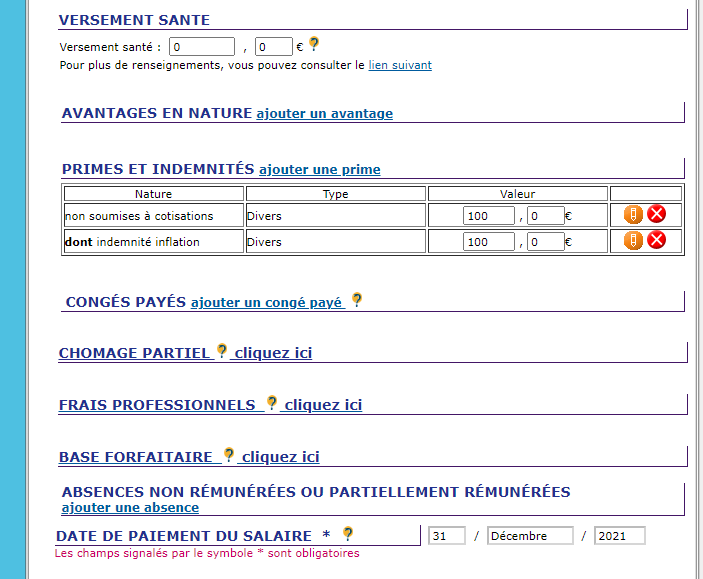
Task: Delete the 'non soumises à cotisations' prime row
Action: (x=656, y=214)
